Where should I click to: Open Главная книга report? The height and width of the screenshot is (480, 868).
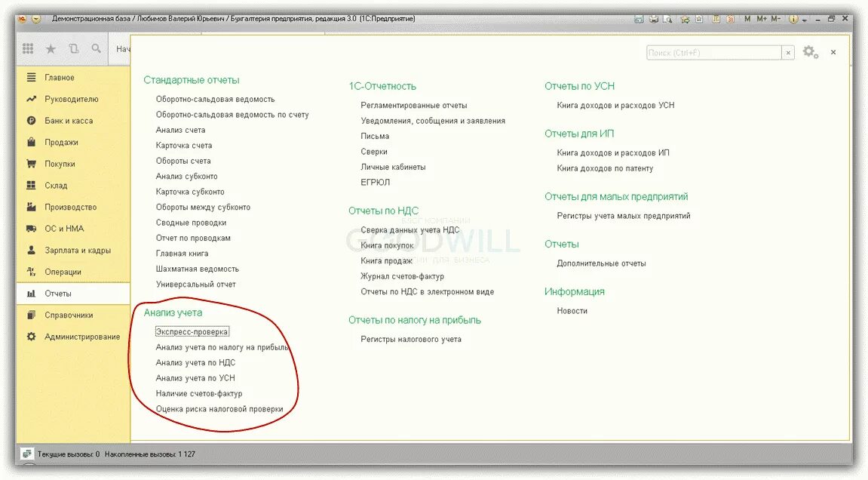coord(182,254)
